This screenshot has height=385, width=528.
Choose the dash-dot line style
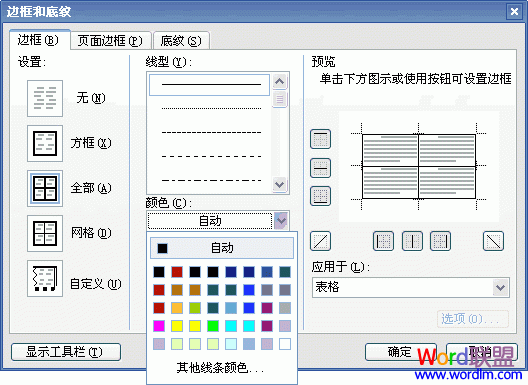(211, 180)
